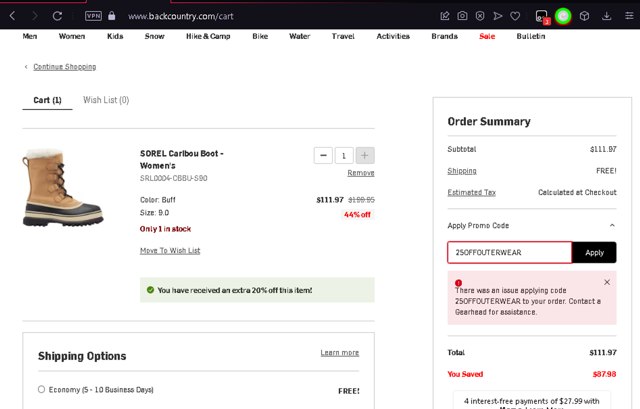View site security lock icon

[x=111, y=16]
